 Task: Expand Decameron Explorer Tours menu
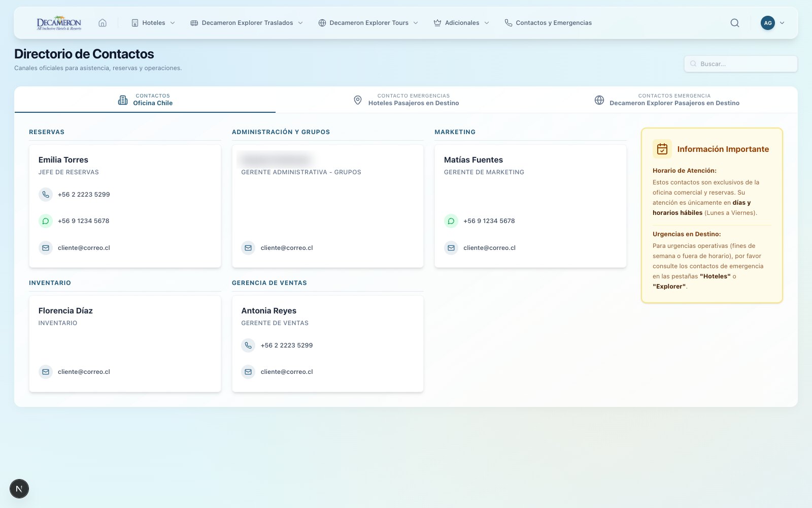(x=368, y=23)
